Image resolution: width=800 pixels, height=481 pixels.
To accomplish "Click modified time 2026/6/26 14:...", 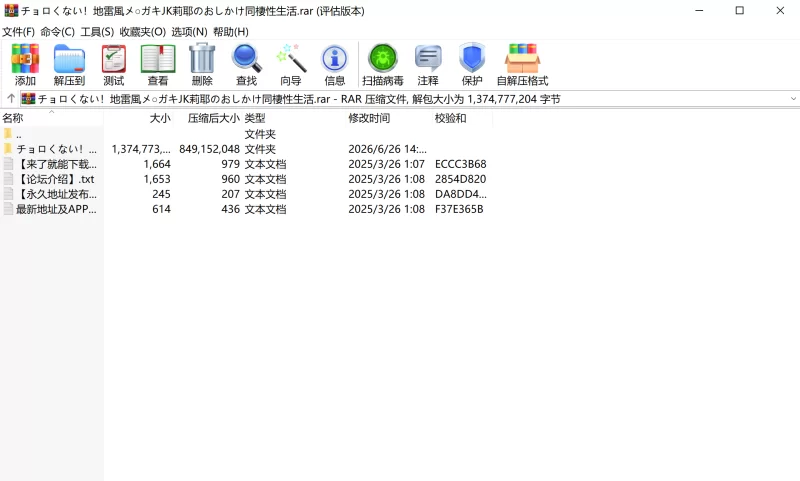I will (387, 149).
